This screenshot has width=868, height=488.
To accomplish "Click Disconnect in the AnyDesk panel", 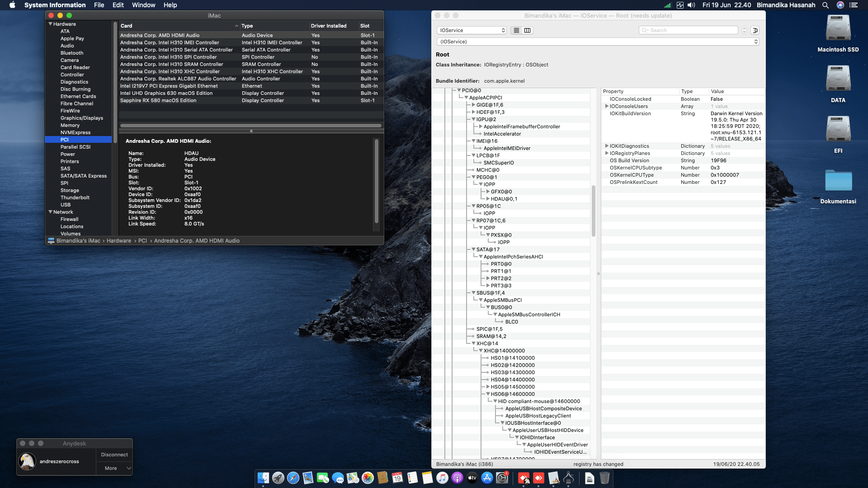I will [x=114, y=455].
